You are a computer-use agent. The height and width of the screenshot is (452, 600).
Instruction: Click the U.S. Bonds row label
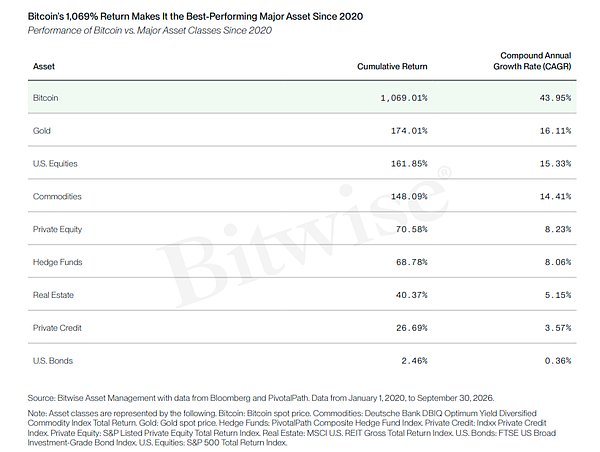(x=52, y=361)
